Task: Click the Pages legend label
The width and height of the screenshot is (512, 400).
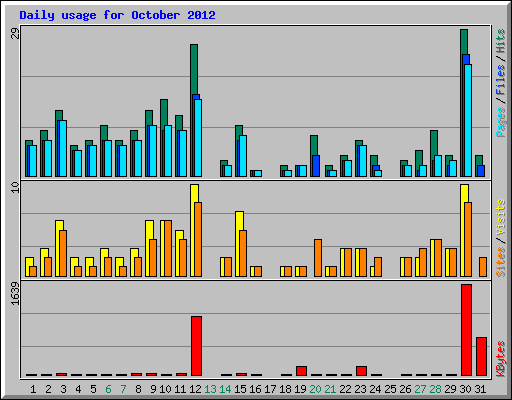Action: click(501, 122)
